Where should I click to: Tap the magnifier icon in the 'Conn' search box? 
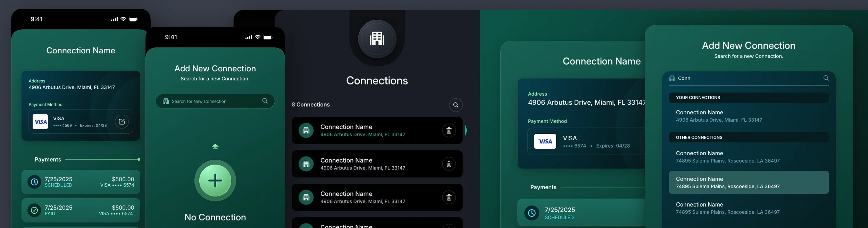click(826, 78)
